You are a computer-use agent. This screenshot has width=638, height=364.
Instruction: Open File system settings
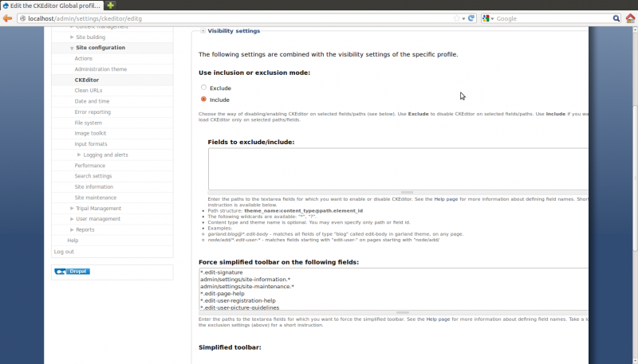89,123
